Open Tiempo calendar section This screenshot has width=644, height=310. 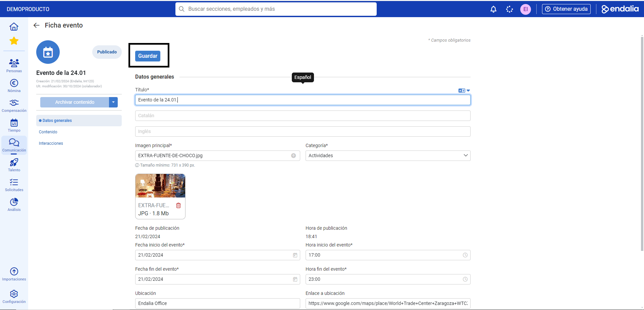14,125
